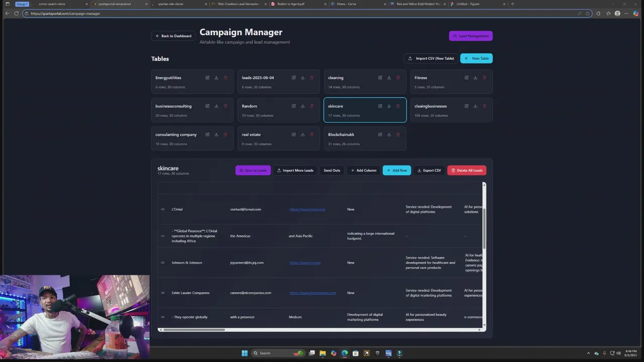Add a column to skincare

pos(363,170)
